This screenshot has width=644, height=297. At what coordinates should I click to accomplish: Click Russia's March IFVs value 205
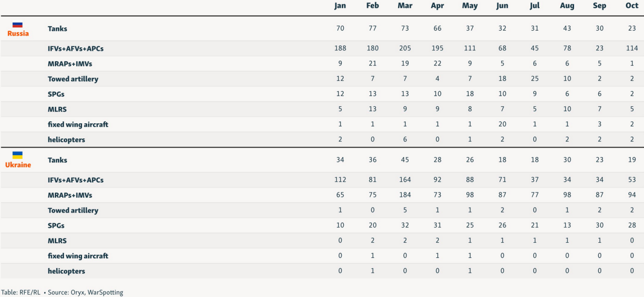coord(405,48)
